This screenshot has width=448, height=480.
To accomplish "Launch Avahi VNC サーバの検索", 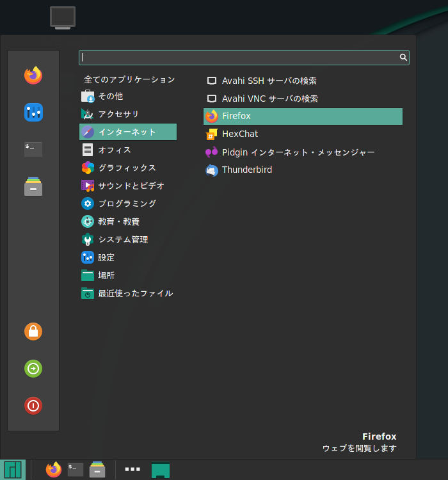I will (x=303, y=99).
